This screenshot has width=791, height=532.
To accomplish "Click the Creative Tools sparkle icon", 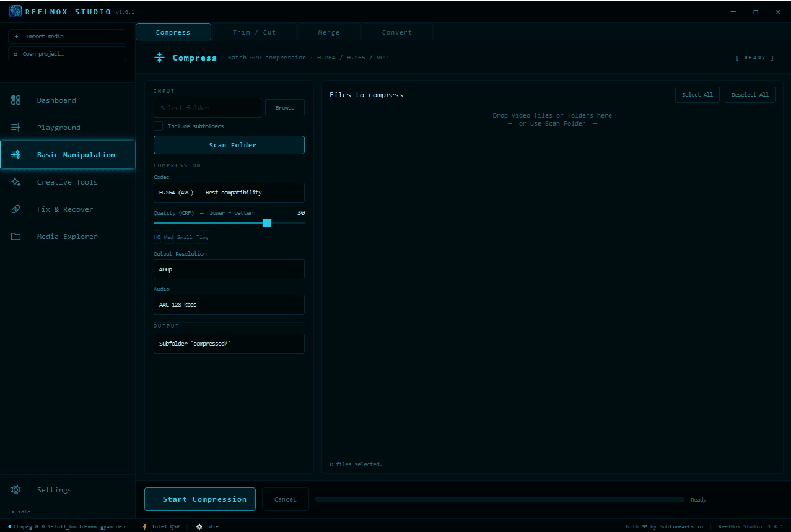I will click(16, 182).
